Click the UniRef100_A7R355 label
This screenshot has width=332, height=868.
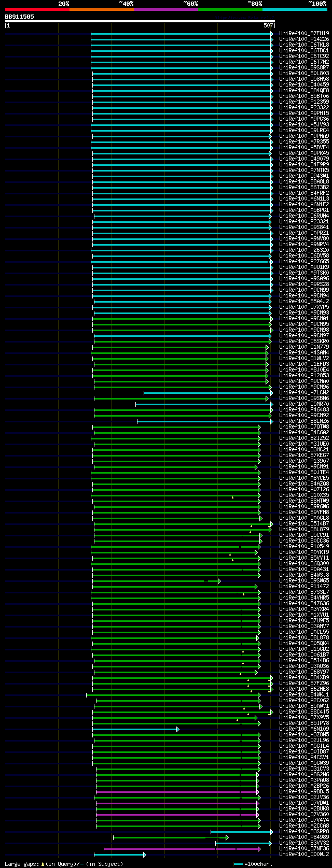pos(304,141)
